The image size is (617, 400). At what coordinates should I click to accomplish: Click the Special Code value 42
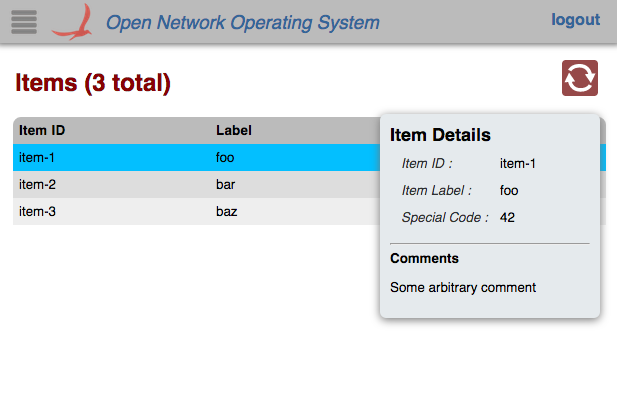coord(507,217)
